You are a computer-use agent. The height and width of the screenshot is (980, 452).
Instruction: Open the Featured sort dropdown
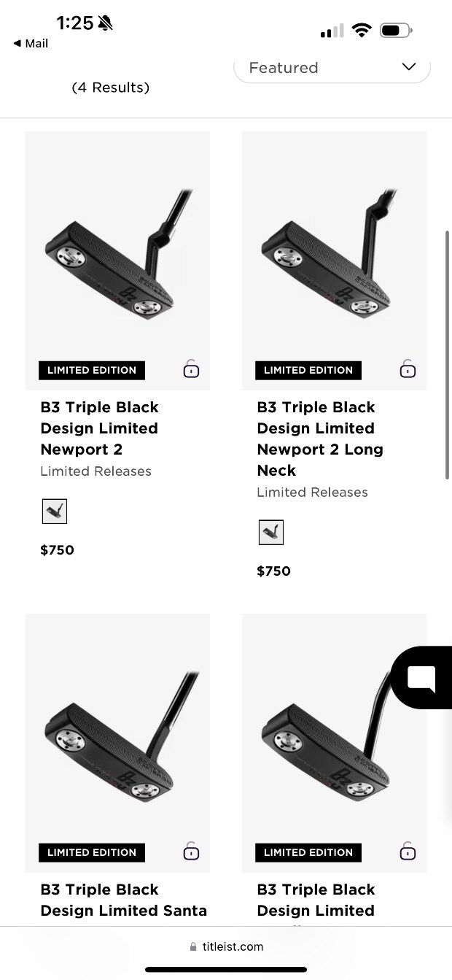tap(332, 68)
